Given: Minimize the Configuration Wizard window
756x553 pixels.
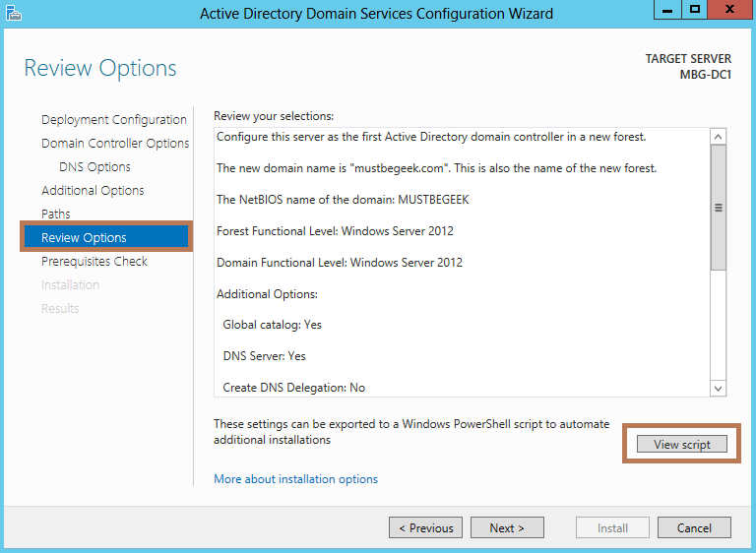Looking at the screenshot, I should [x=666, y=10].
